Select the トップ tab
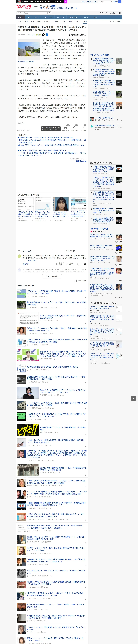The image size is (138, 644). click(20, 17)
